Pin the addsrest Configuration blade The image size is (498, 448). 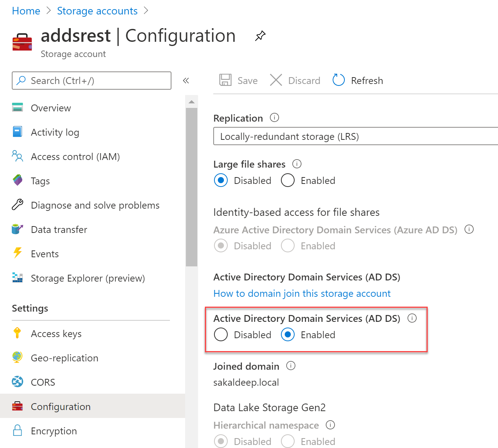click(x=260, y=36)
